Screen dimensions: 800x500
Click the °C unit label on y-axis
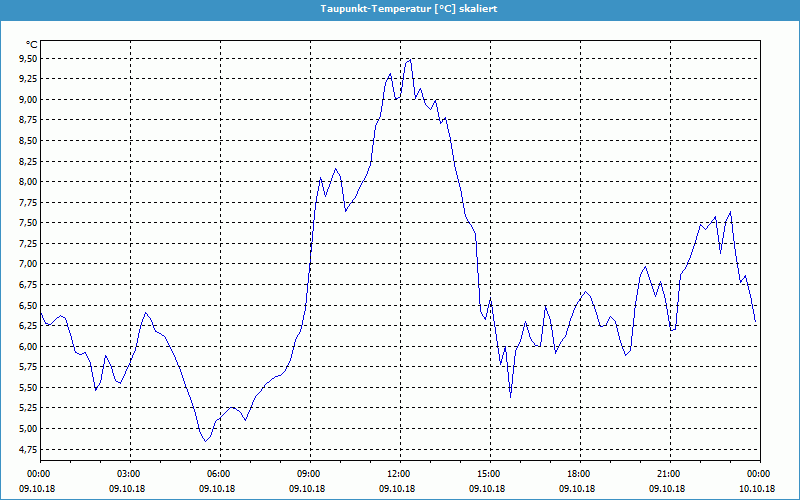pyautogui.click(x=32, y=45)
